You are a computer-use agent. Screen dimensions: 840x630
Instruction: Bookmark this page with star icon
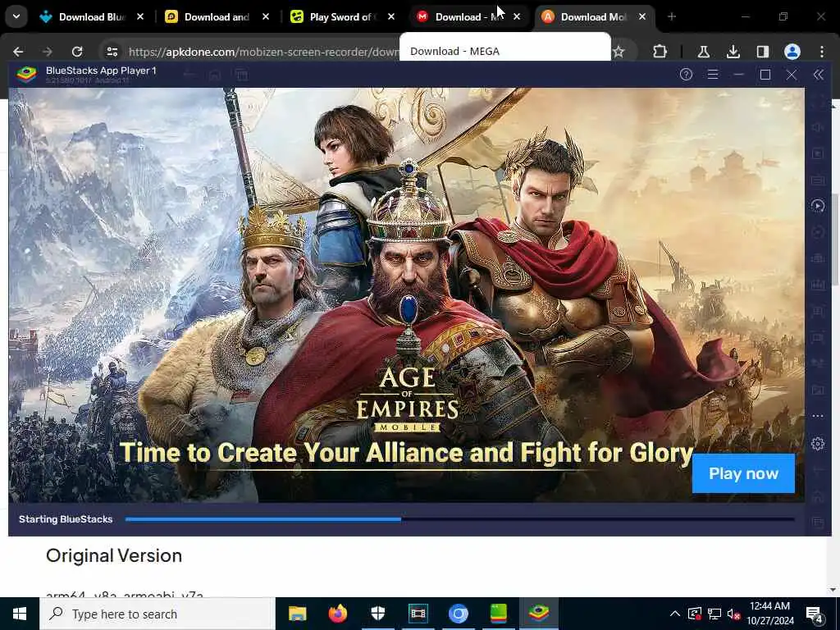pos(619,52)
